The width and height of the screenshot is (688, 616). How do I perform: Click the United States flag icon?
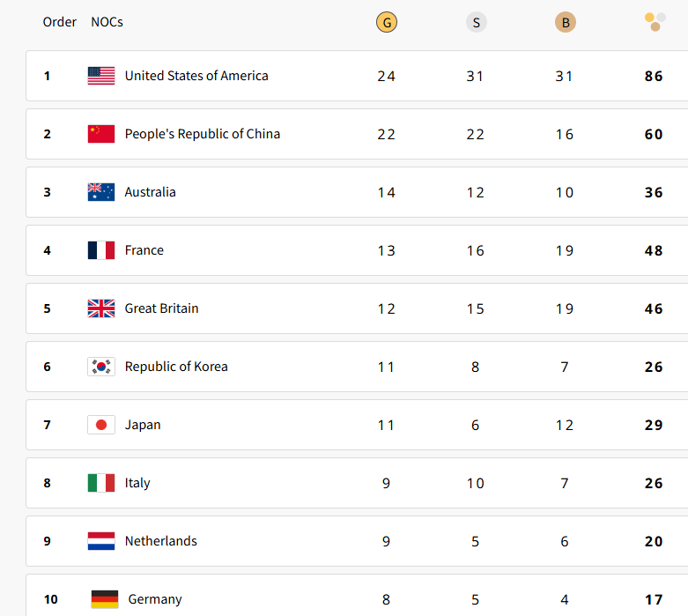(101, 76)
